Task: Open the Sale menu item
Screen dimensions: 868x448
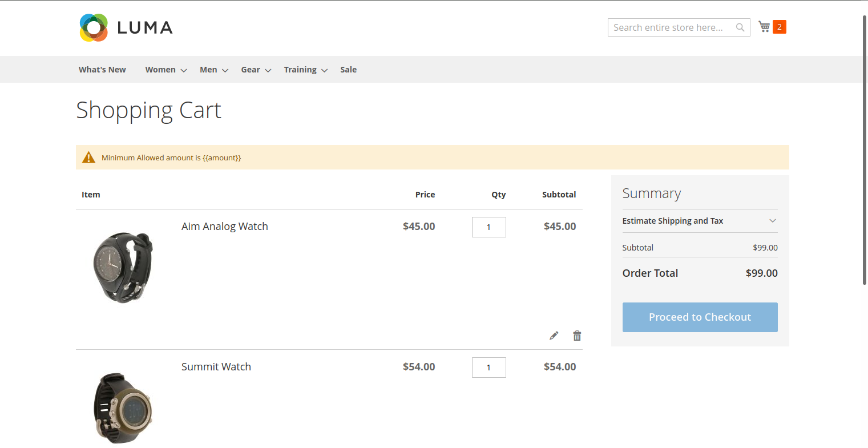Action: point(348,70)
